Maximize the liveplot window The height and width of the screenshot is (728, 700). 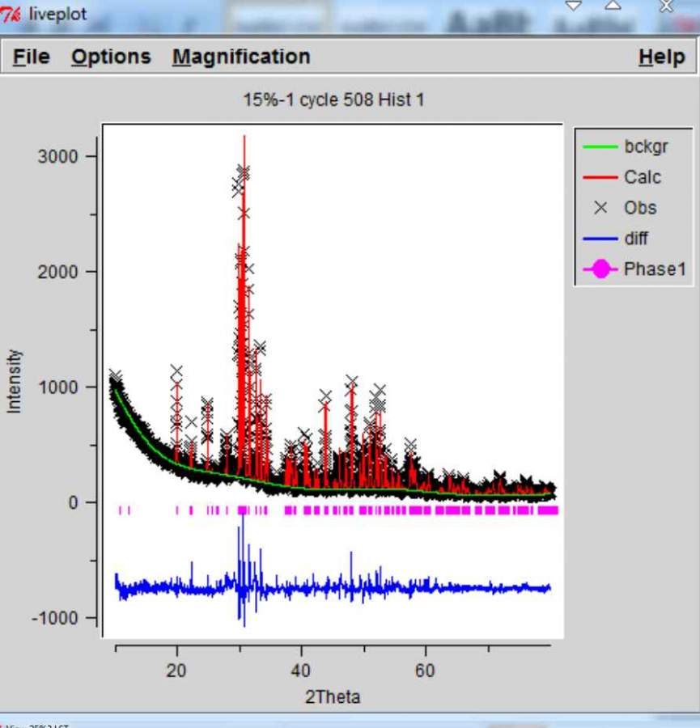point(613,6)
